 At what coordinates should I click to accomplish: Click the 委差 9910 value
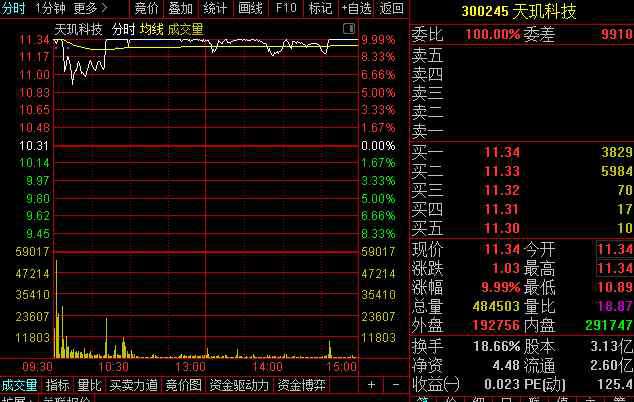616,34
